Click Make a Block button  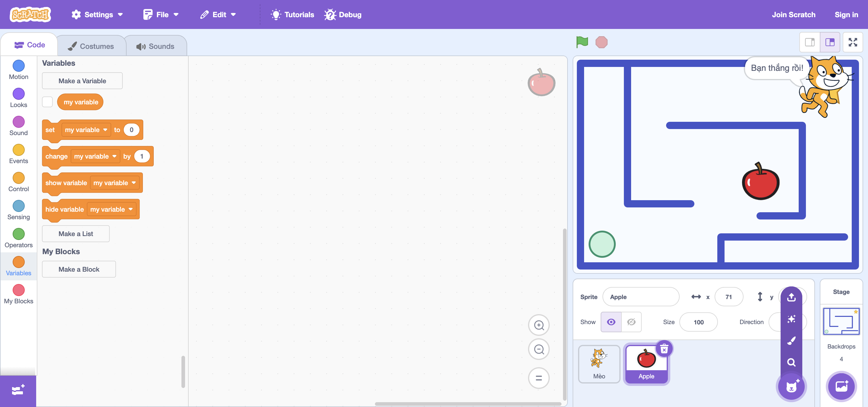coord(79,269)
